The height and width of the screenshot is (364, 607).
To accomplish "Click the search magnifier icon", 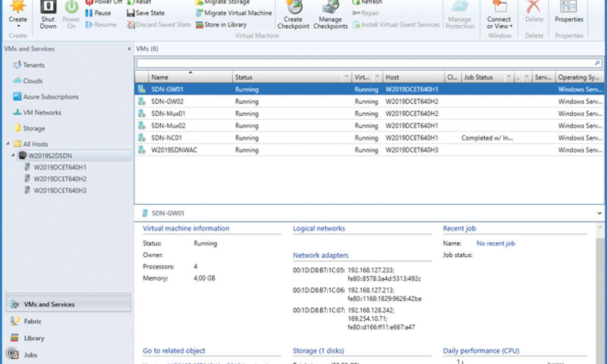I will pos(597,64).
